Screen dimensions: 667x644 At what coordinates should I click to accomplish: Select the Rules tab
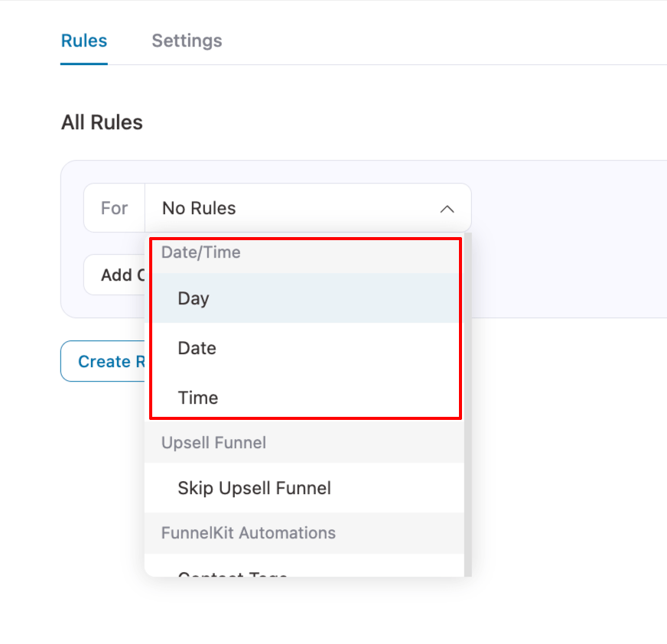(84, 41)
